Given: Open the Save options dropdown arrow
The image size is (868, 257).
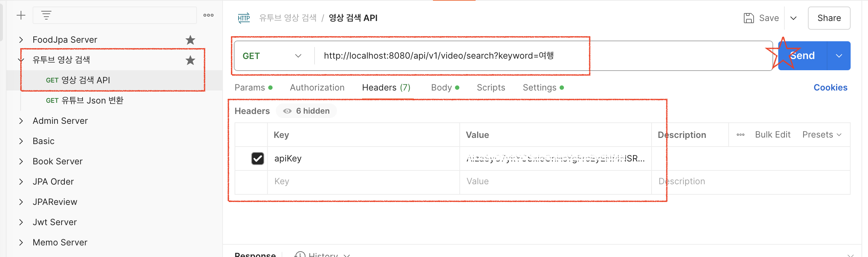Looking at the screenshot, I should click(793, 18).
